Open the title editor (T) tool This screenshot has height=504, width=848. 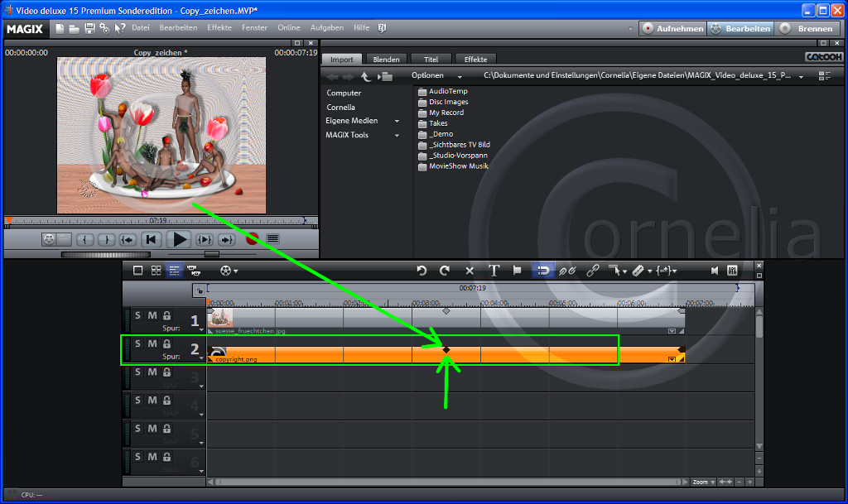[494, 271]
